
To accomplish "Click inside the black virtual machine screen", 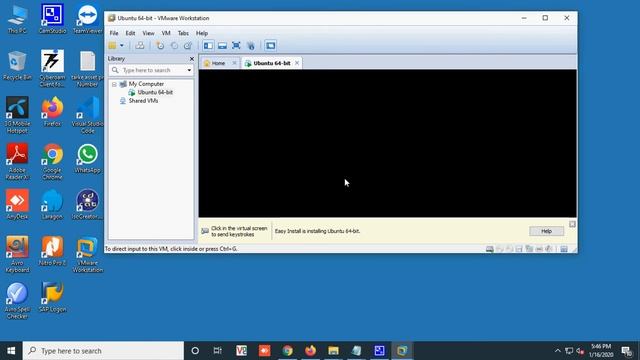I will 387,143.
